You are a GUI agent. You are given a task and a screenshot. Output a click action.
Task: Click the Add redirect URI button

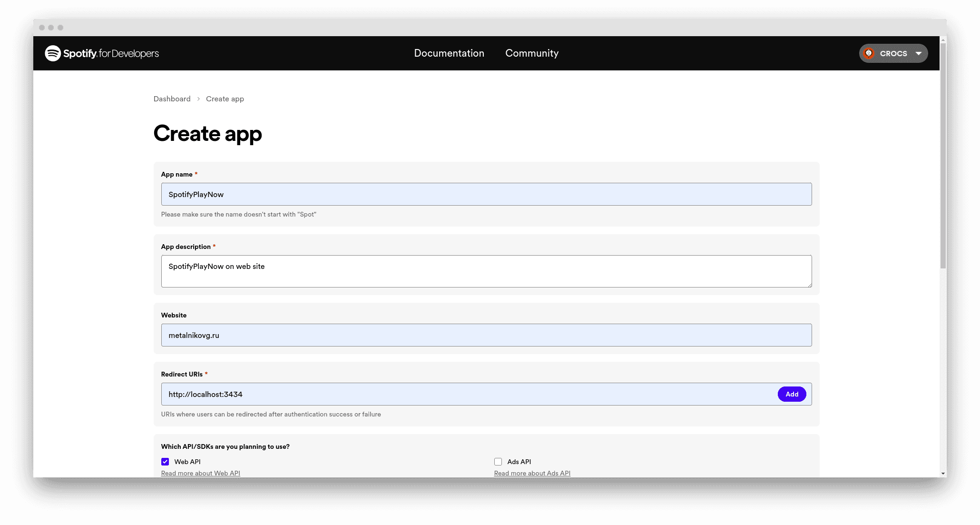[x=792, y=394]
